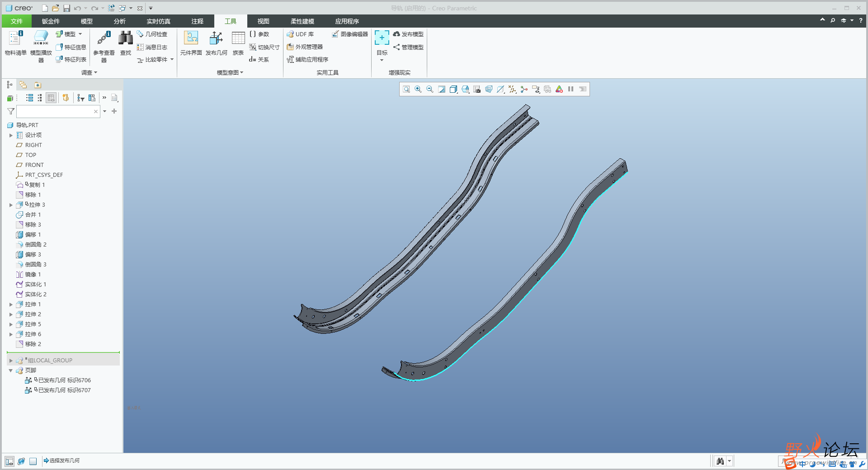
Task: Click zoom in on graphics toolbar
Action: (418, 90)
